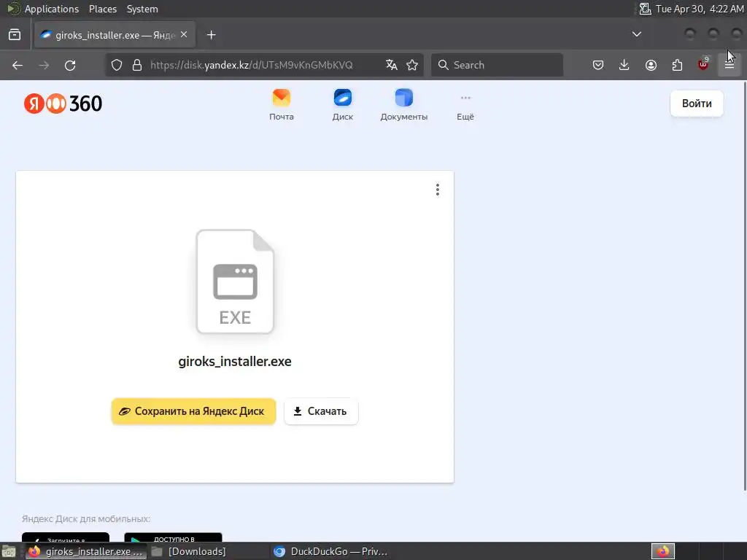
Task: Open a new browser tab
Action: [211, 35]
